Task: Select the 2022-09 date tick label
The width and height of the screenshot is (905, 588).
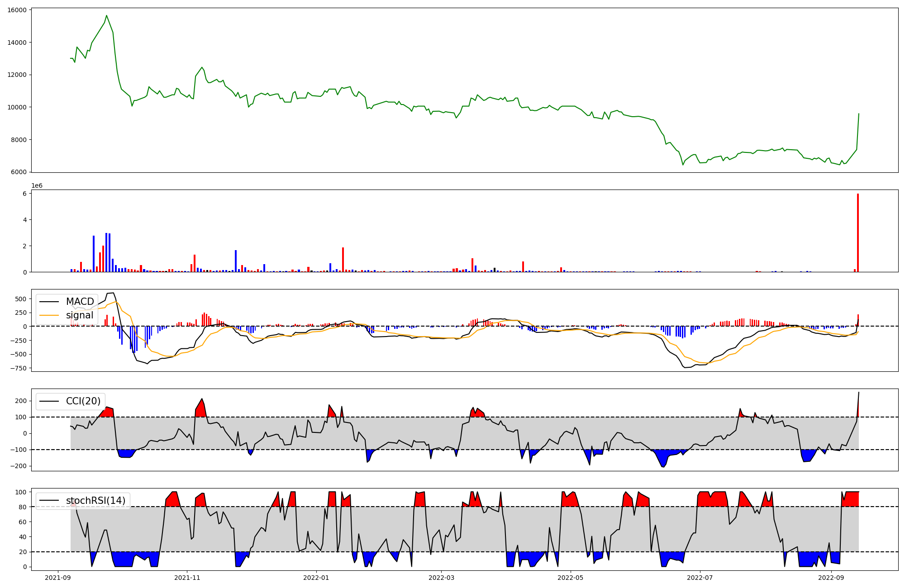Action: [x=831, y=578]
